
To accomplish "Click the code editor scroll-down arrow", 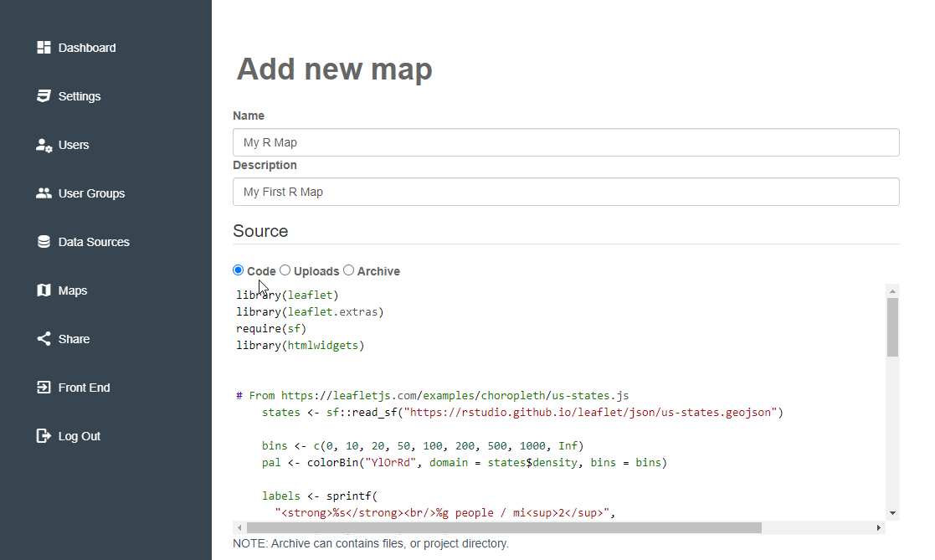I will pos(892,513).
